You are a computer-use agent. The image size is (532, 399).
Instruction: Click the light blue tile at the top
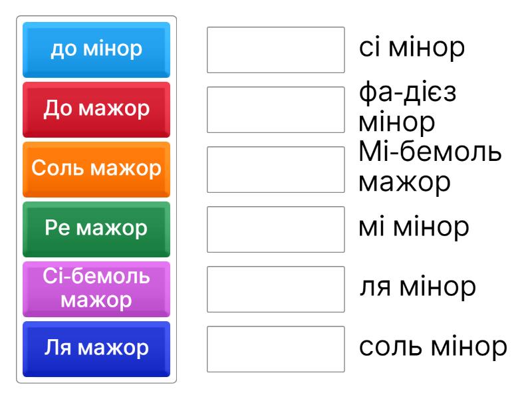(96, 49)
